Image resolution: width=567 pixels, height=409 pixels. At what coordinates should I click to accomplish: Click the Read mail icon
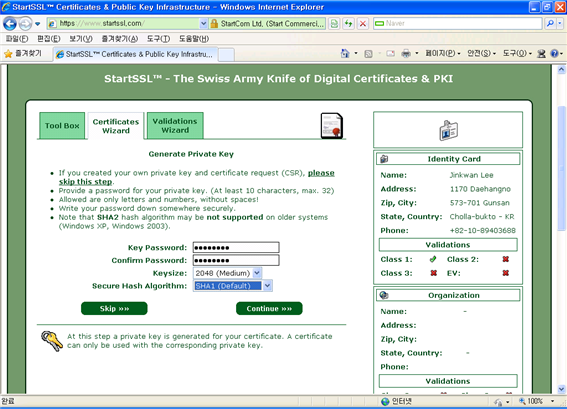tap(390, 54)
